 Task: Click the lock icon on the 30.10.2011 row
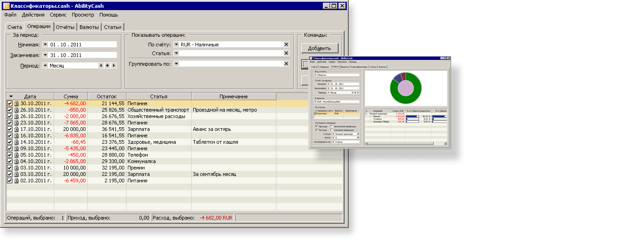pos(16,103)
